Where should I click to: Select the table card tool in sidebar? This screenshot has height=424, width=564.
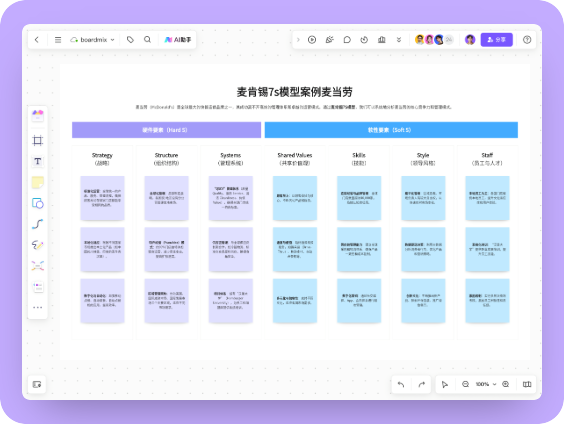pyautogui.click(x=38, y=287)
